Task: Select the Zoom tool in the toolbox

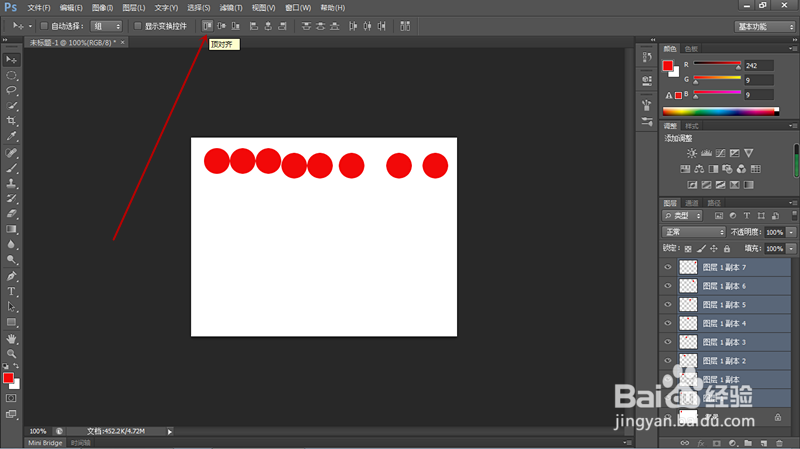Action: tap(11, 354)
